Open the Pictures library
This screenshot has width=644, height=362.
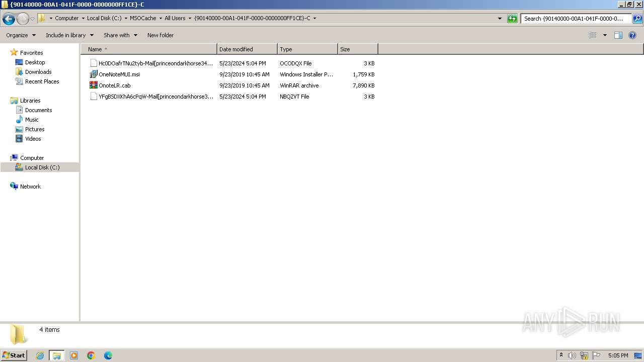coord(35,129)
